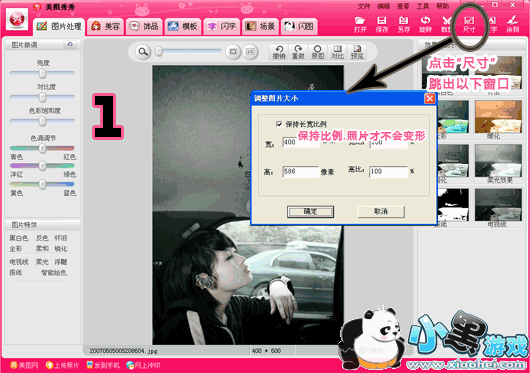
Task: Click 上传照片 in the bottom bar
Action: (x=63, y=365)
